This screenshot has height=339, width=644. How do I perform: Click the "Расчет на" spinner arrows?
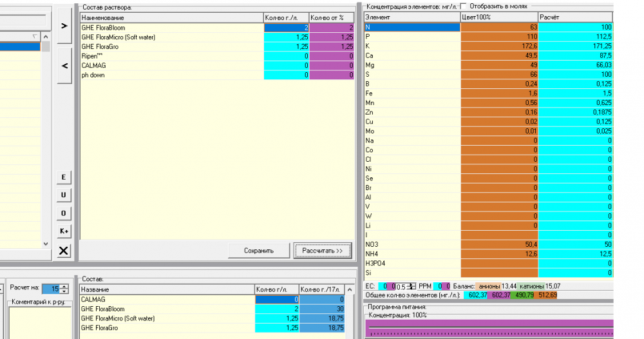coord(64,289)
